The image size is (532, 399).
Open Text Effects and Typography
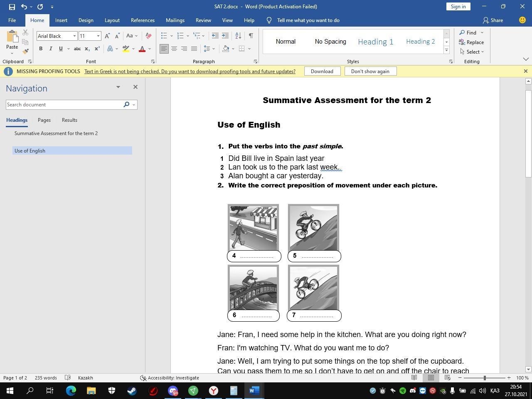tap(110, 49)
